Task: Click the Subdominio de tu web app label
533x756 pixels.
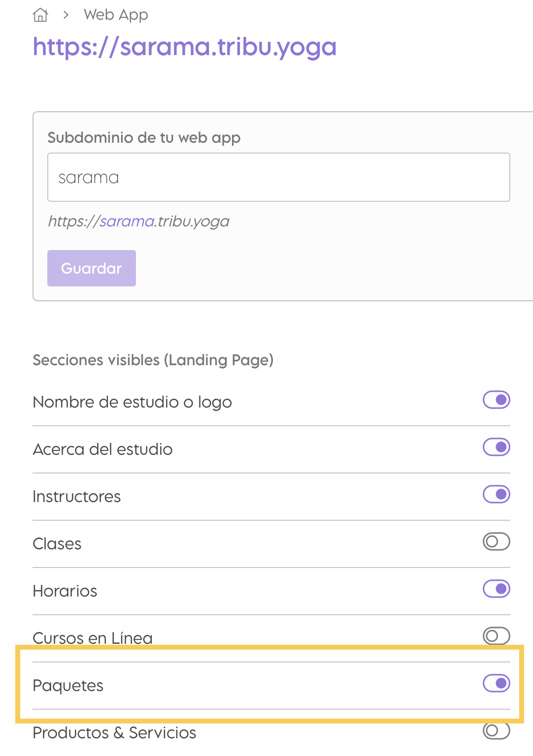Action: (x=144, y=138)
